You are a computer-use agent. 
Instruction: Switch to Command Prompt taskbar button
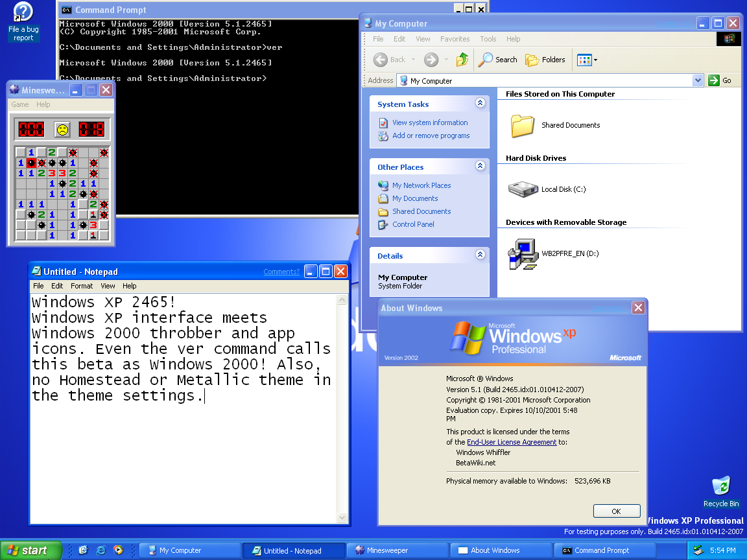coord(605,550)
